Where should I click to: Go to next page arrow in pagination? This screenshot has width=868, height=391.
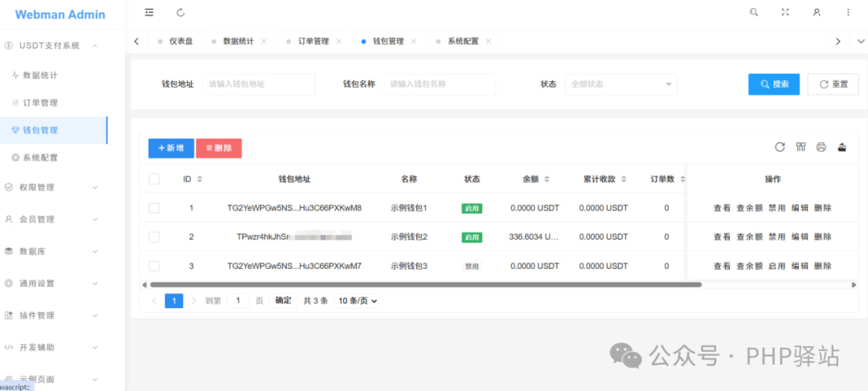click(x=194, y=301)
